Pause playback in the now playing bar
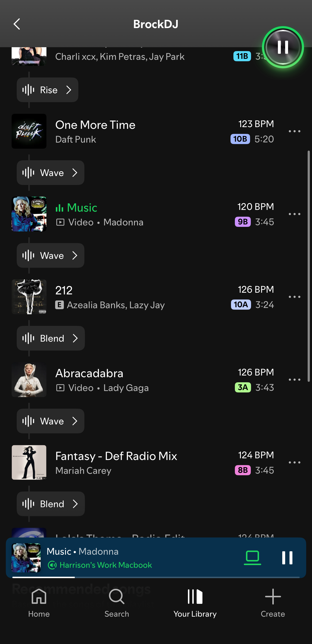The width and height of the screenshot is (312, 644). pos(287,558)
